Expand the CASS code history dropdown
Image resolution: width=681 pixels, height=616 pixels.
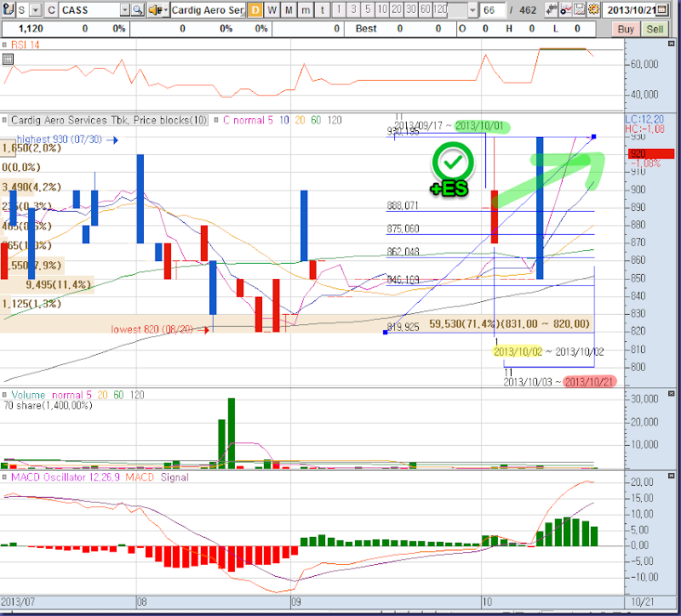pyautogui.click(x=124, y=10)
